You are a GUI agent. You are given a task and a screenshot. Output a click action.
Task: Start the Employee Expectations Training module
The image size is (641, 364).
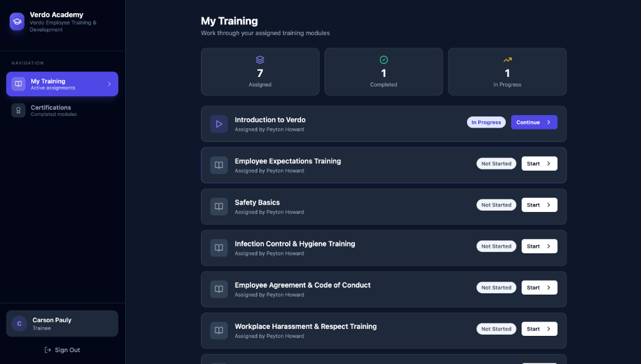[x=539, y=163]
